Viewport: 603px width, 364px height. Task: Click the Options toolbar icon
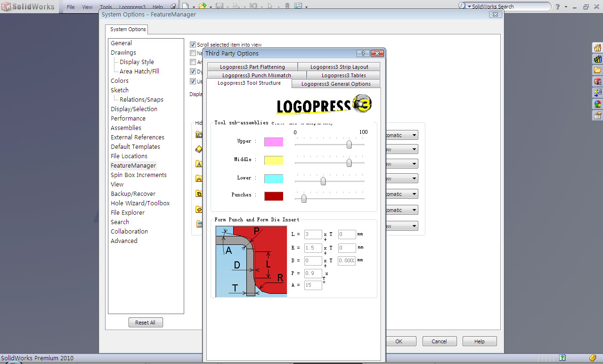point(298,7)
